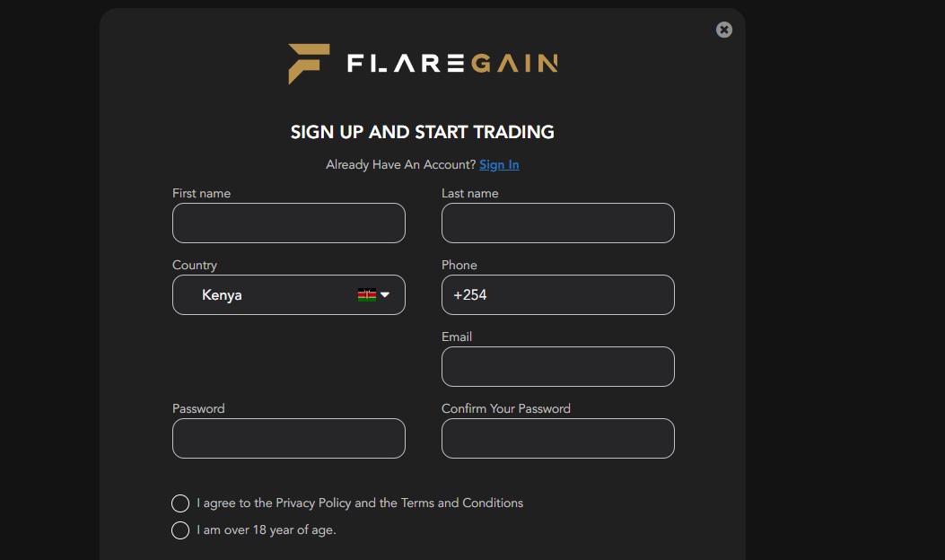Focus the First name input field

288,223
